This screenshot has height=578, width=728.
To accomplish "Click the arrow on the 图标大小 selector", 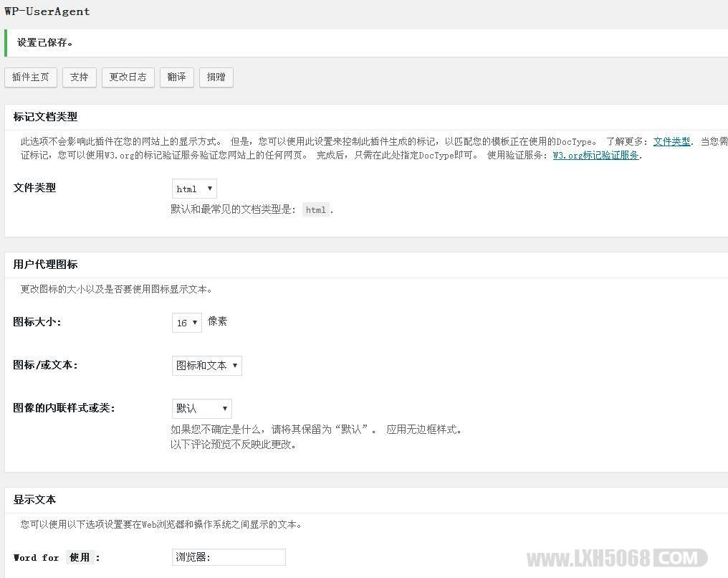I will coord(195,323).
